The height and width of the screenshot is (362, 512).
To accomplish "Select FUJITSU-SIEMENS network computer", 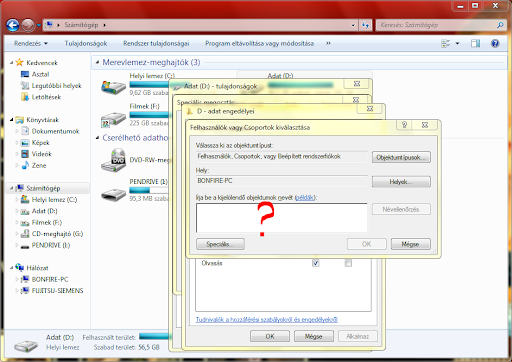I will 57,291.
